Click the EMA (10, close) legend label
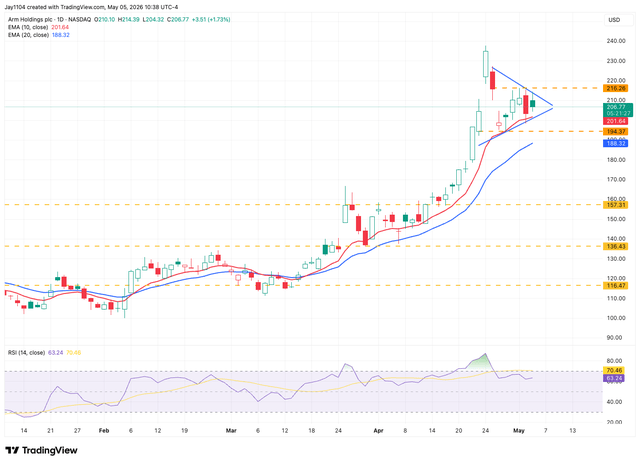The width and height of the screenshot is (640, 464). tap(28, 27)
